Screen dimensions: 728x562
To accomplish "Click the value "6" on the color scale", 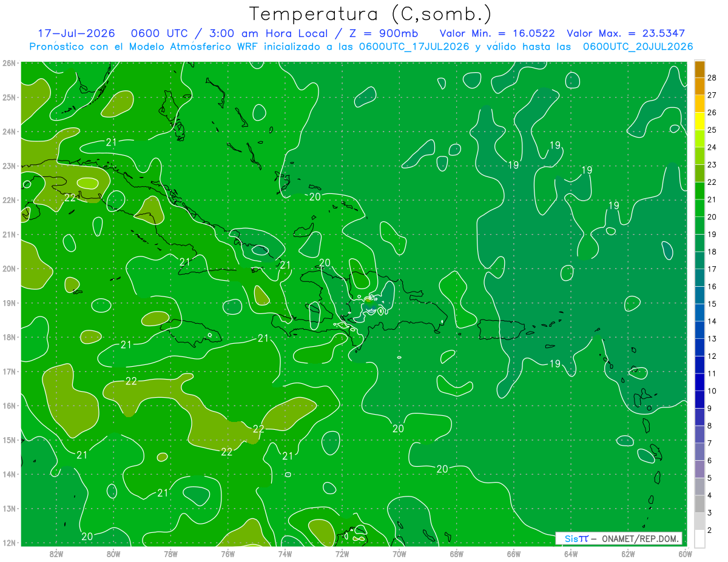I will [x=709, y=461].
